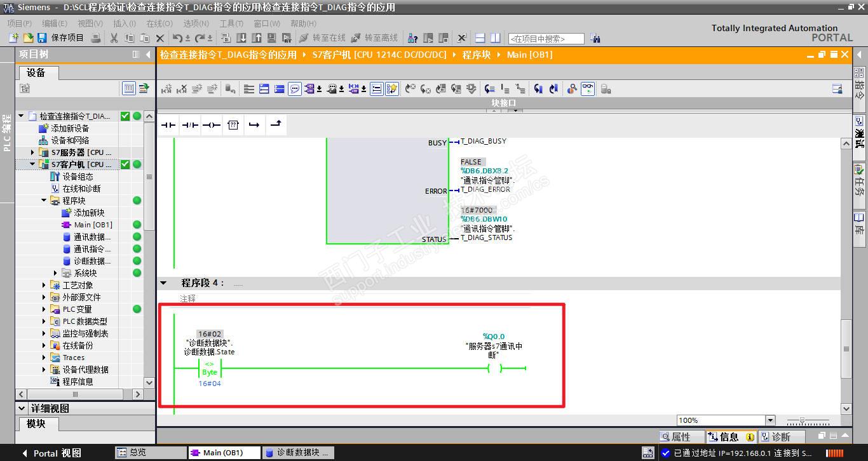Collapse the 程序块 folder
This screenshot has width=868, height=461.
click(x=44, y=201)
